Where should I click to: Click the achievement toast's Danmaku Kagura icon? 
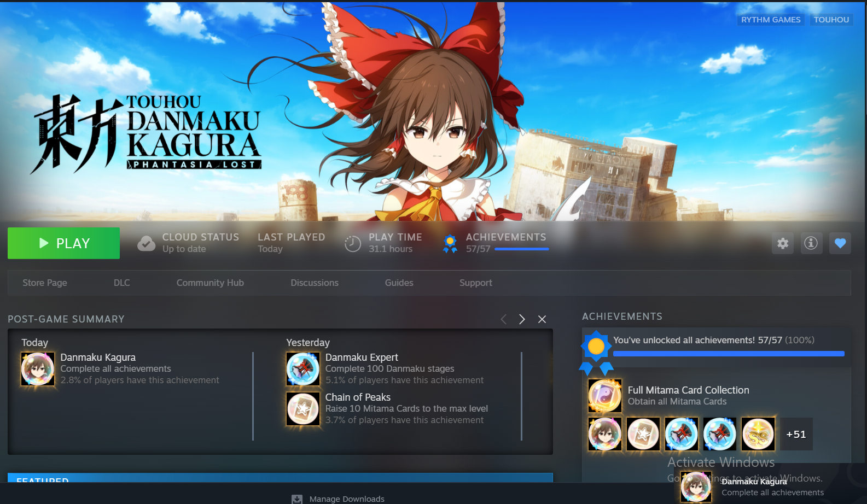[696, 487]
